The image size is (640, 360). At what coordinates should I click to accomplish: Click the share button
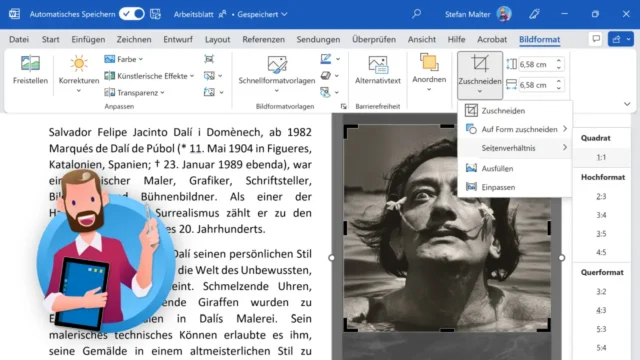pos(620,39)
